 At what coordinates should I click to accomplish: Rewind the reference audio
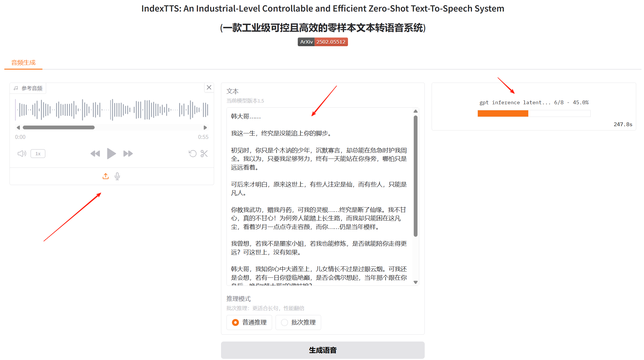[95, 154]
